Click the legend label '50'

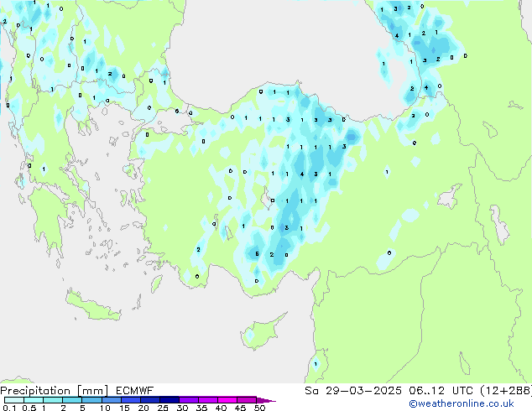[259, 408]
